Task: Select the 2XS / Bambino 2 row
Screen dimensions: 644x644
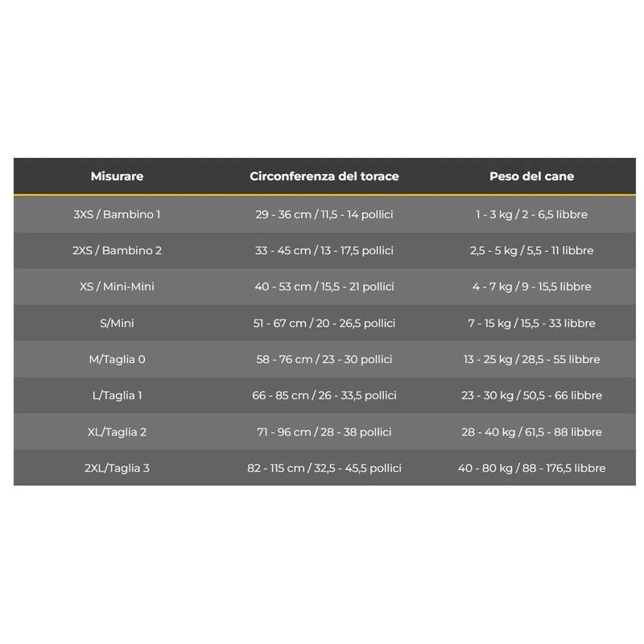Action: pos(117,250)
